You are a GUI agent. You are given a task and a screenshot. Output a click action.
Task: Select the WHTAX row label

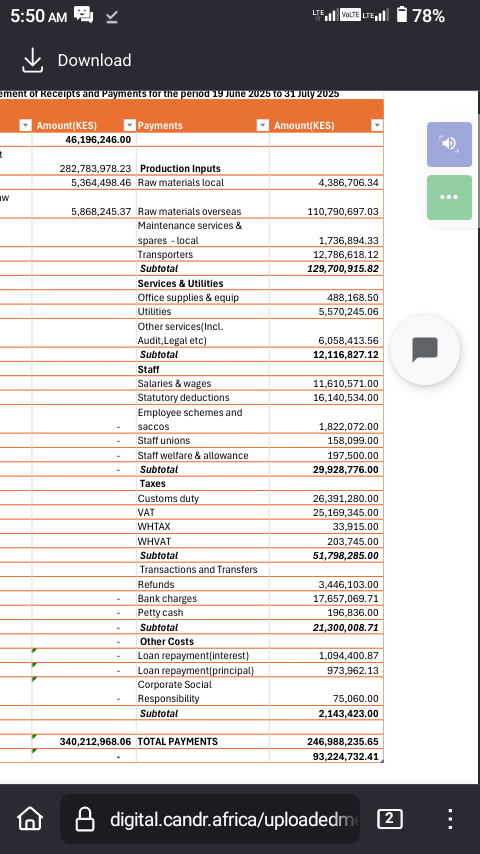pos(154,527)
